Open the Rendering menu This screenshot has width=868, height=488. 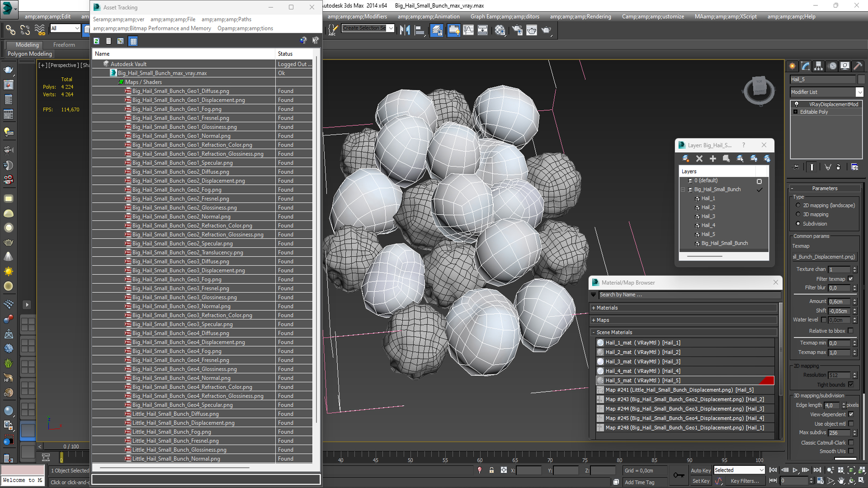click(x=580, y=17)
